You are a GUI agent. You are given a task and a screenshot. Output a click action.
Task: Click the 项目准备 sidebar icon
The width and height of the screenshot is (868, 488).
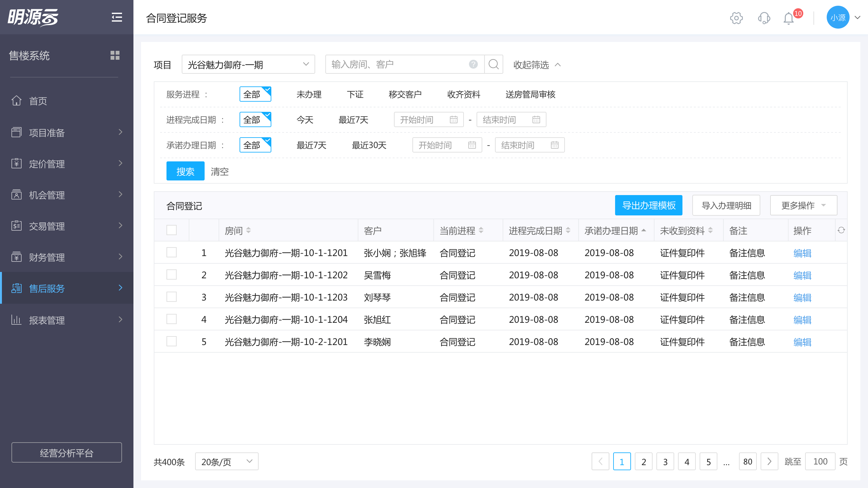click(16, 132)
